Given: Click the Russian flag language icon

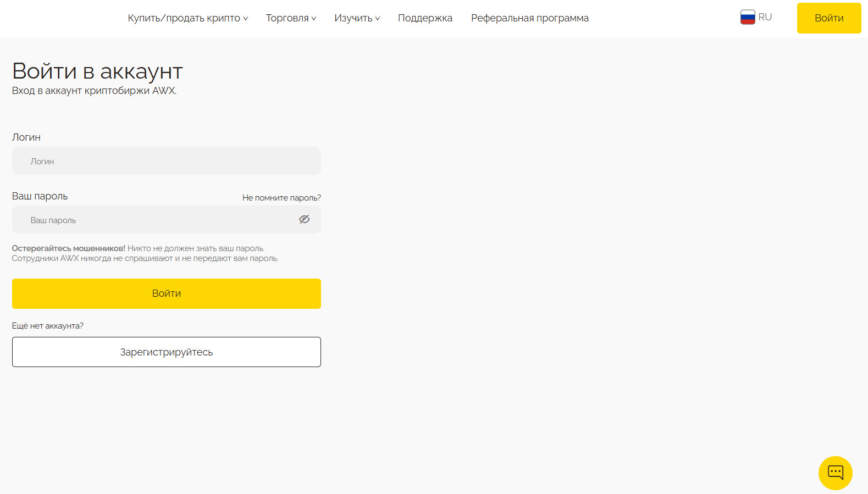Looking at the screenshot, I should [747, 18].
